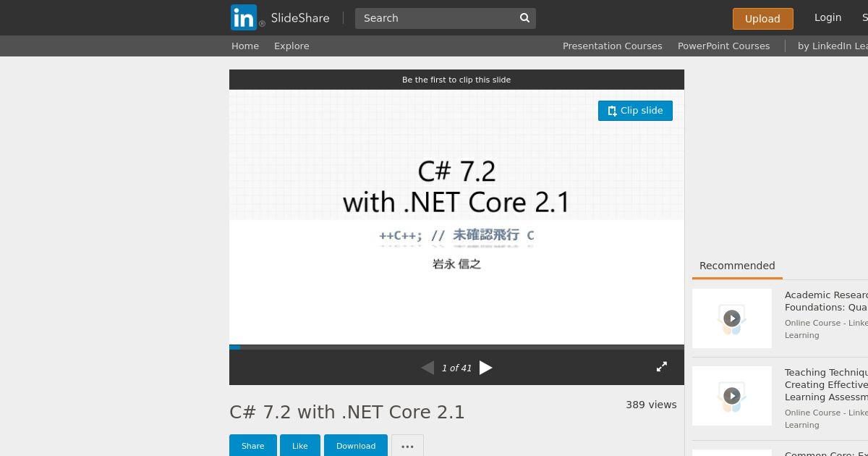The height and width of the screenshot is (456, 868).
Task: Click the Clip slide button
Action: click(x=635, y=111)
